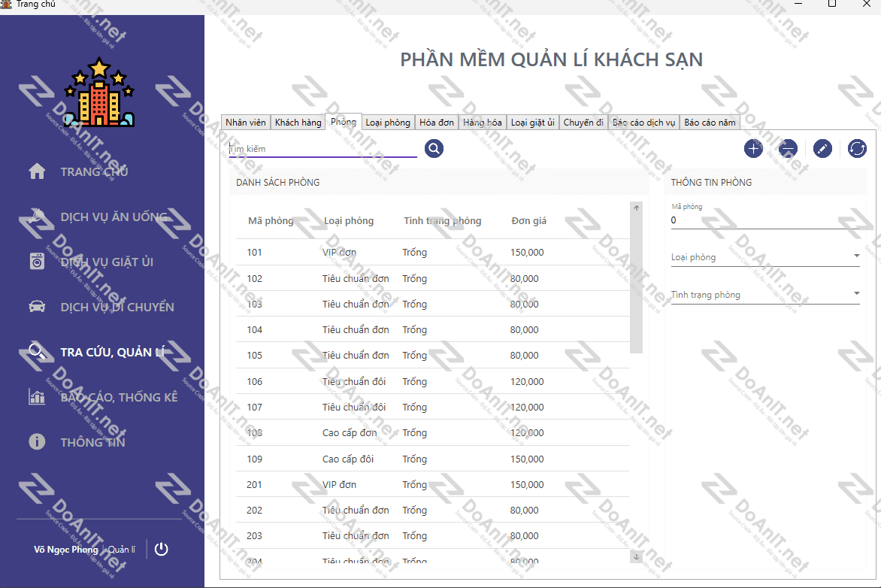Screen dimensions: 881x588
Task: Select room 103 in the list
Action: tap(433, 304)
